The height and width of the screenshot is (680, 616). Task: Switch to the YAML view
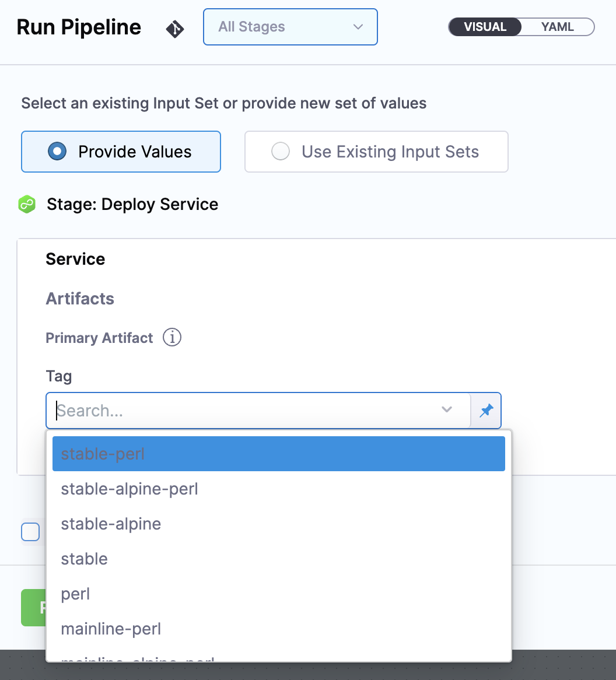[557, 27]
